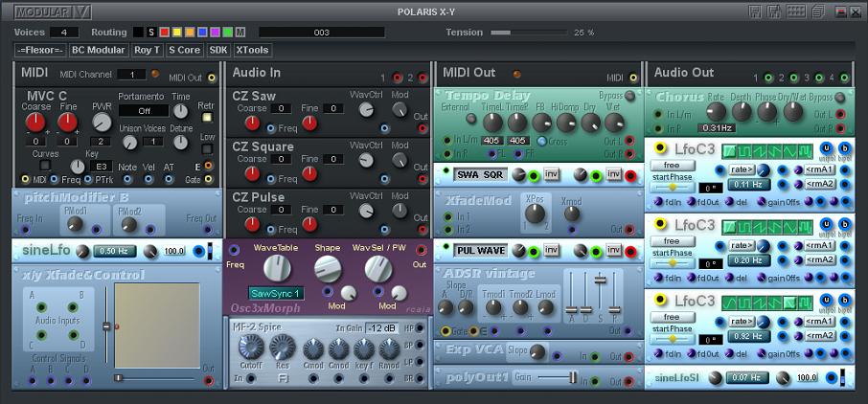Viewport: 868px width, 404px height.
Task: Click the pitchModifier B Freq Out jack
Action: coord(208,230)
